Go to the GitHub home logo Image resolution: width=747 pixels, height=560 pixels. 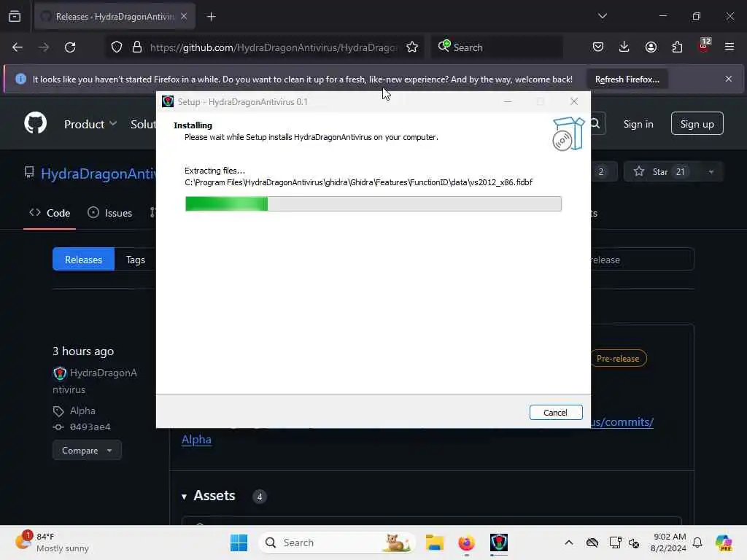[36, 122]
